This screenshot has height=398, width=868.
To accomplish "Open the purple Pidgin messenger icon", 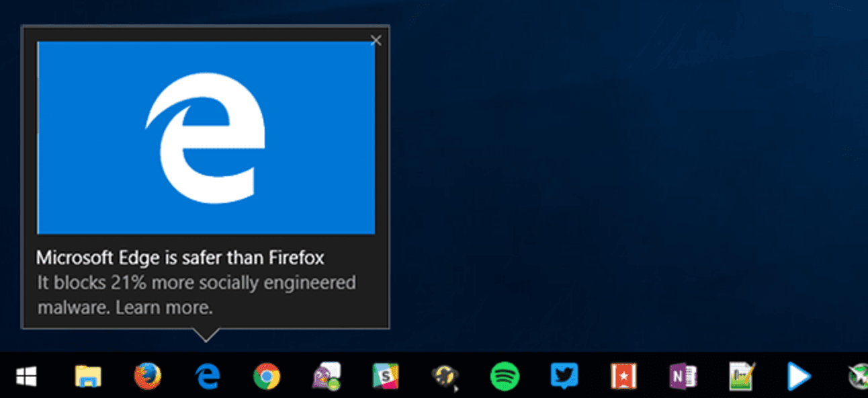I will tap(327, 376).
